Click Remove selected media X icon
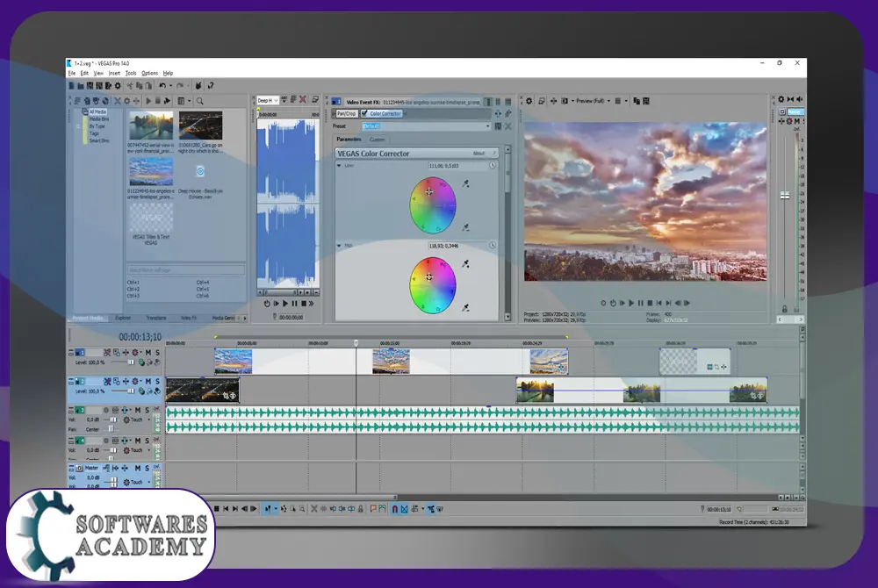 click(x=118, y=101)
